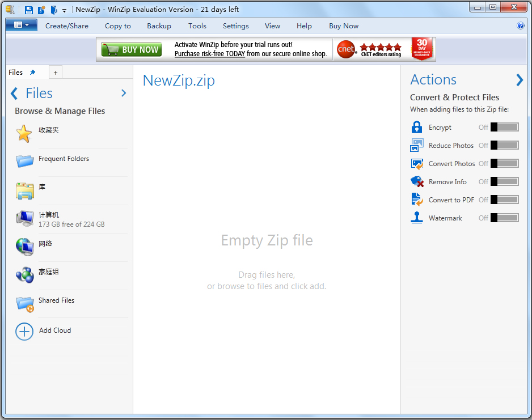Screen dimensions: 532x420
Task: Open the main WinZip menu dropdown
Action: point(21,25)
